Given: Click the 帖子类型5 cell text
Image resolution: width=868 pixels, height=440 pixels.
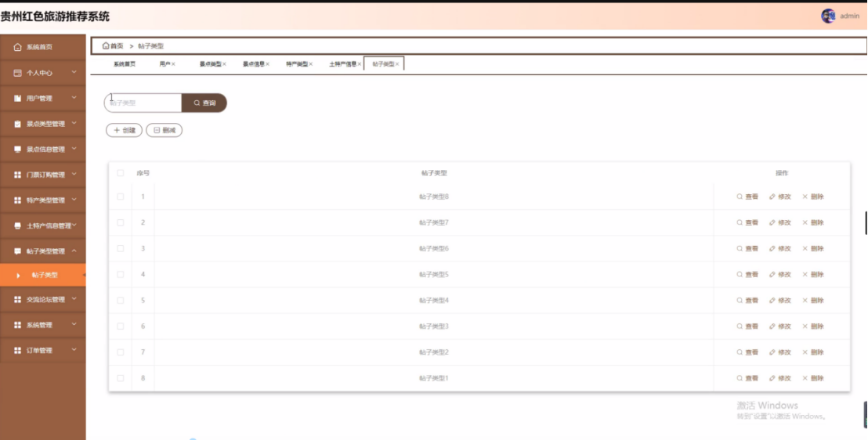Looking at the screenshot, I should pos(434,275).
